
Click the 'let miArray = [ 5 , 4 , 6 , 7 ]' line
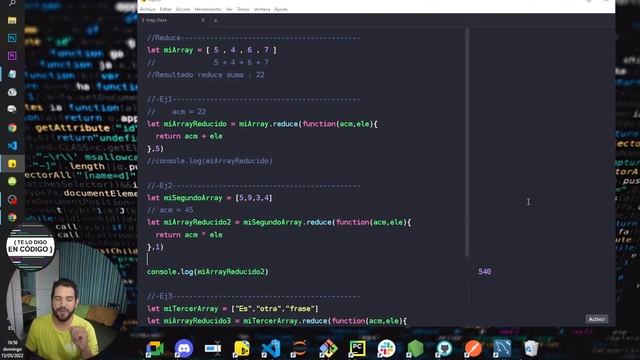pos(212,50)
